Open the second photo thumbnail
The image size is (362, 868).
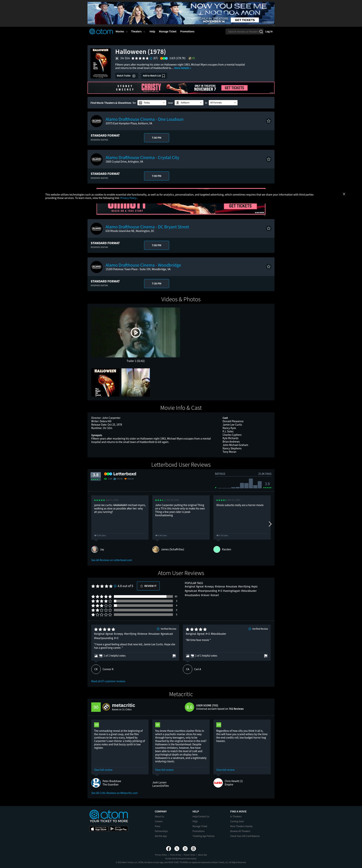136,382
